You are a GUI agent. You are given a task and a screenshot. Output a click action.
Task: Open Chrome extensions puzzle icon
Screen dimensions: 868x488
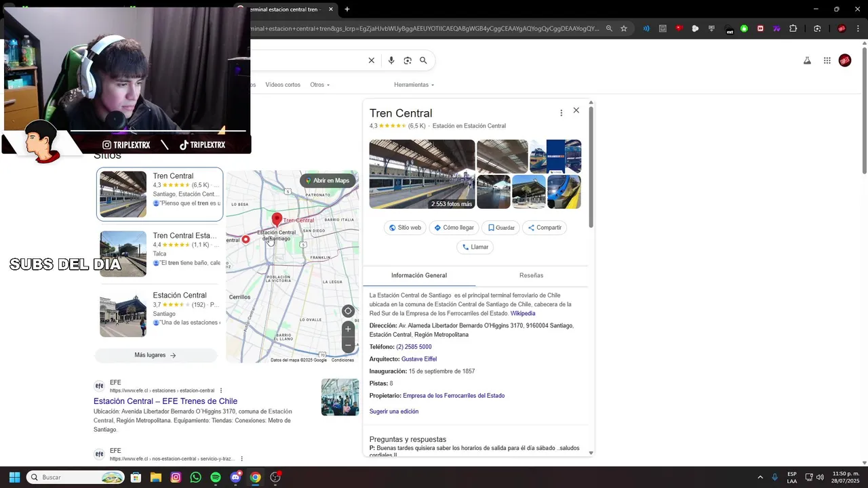pos(793,28)
